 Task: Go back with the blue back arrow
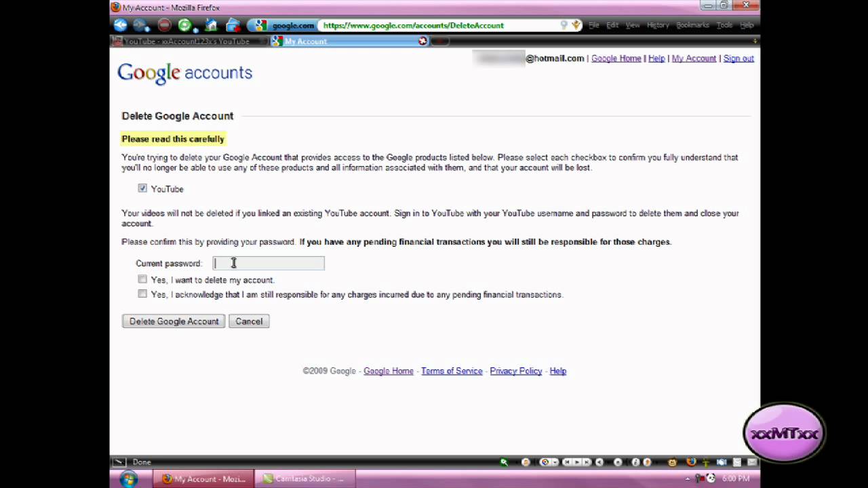click(x=120, y=25)
